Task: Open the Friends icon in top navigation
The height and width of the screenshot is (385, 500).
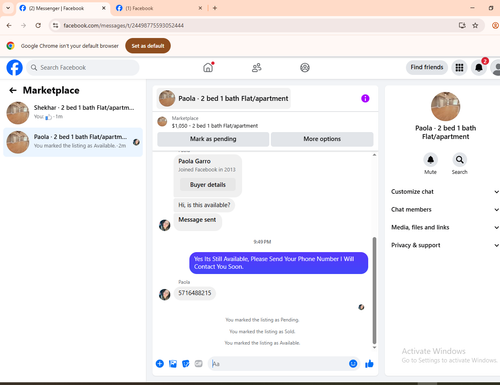Action: pos(256,68)
